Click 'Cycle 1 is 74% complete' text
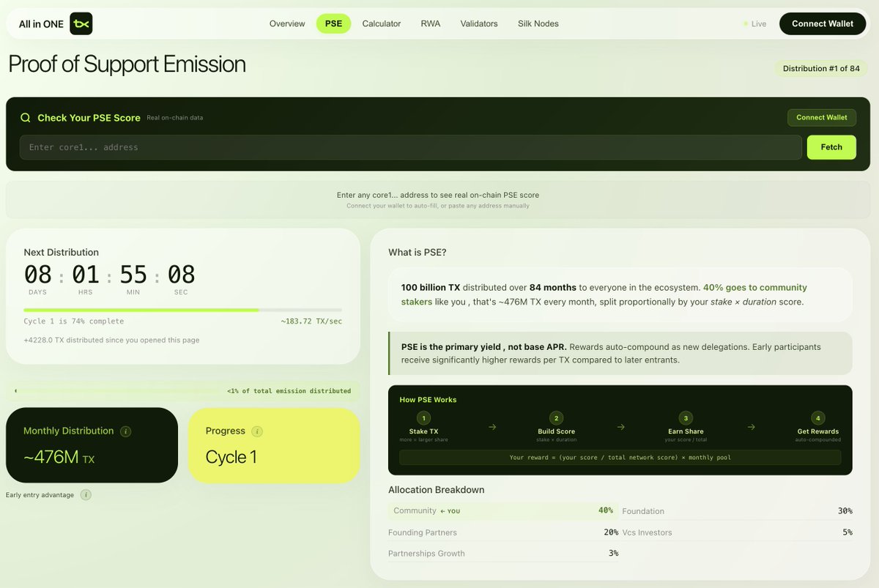This screenshot has width=879, height=588. click(x=74, y=321)
